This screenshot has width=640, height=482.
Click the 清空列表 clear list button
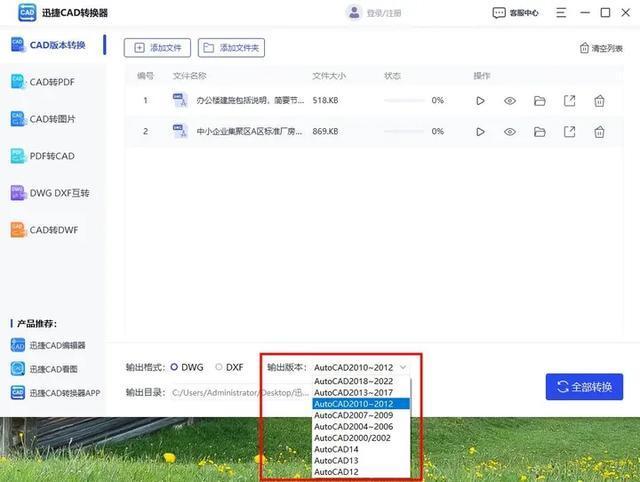(601, 48)
